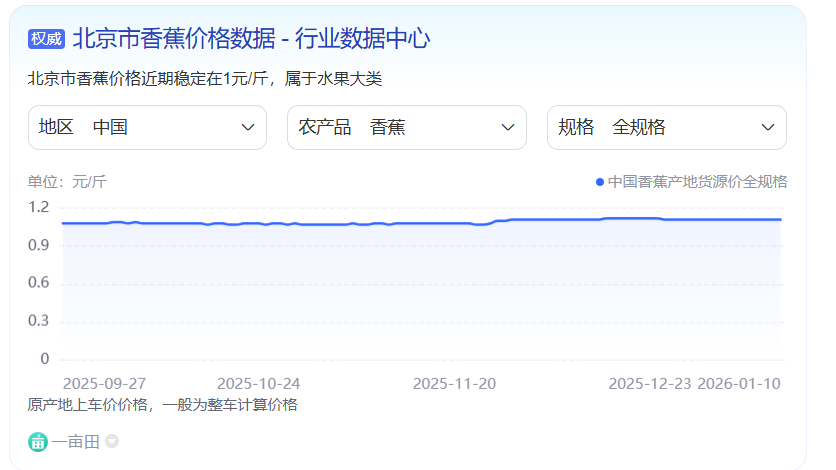Click the 一亩田 green logo icon
Screen dimensions: 836x470
pyautogui.click(x=38, y=442)
